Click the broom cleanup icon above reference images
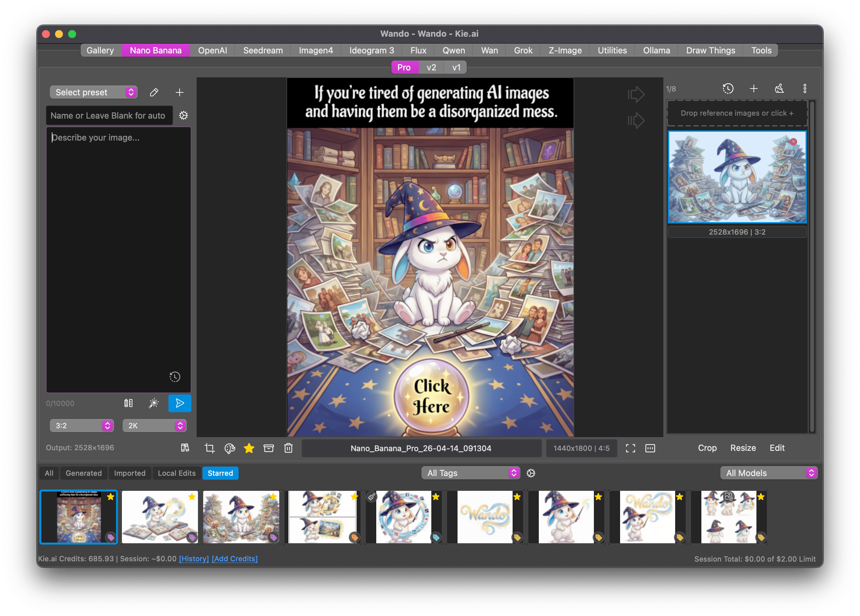The height and width of the screenshot is (616, 860). point(779,88)
